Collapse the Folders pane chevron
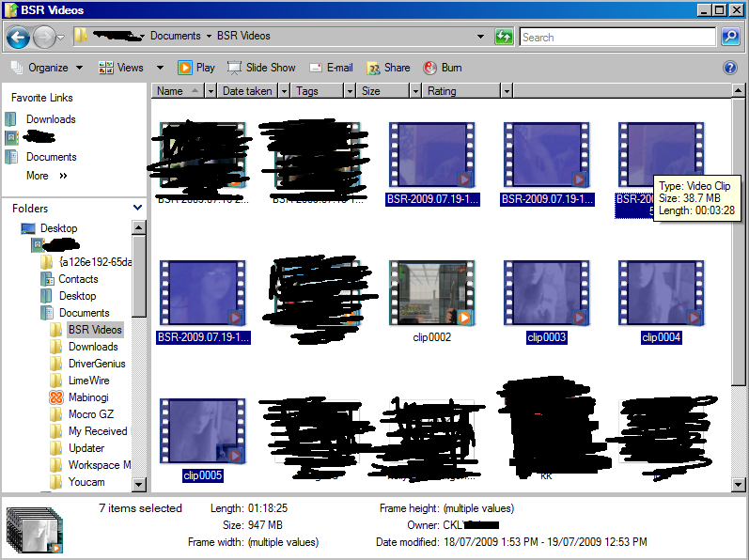This screenshot has height=560, width=749. point(137,208)
